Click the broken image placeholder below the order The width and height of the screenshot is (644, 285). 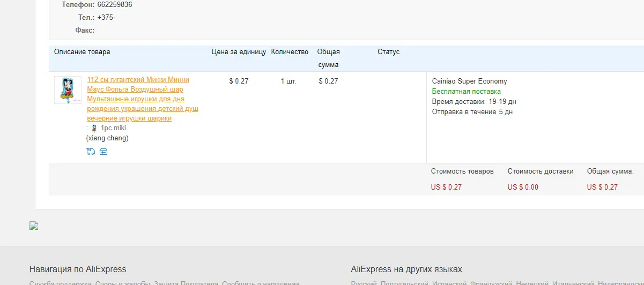coord(34,226)
